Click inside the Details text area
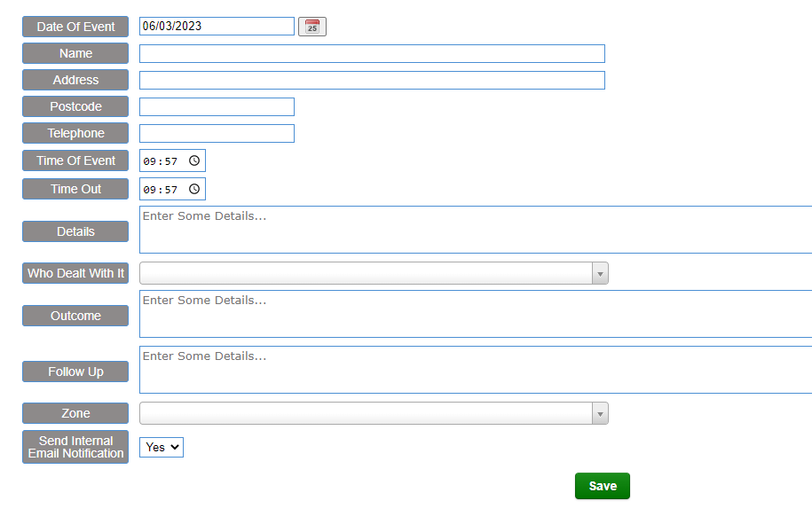 [x=475, y=231]
